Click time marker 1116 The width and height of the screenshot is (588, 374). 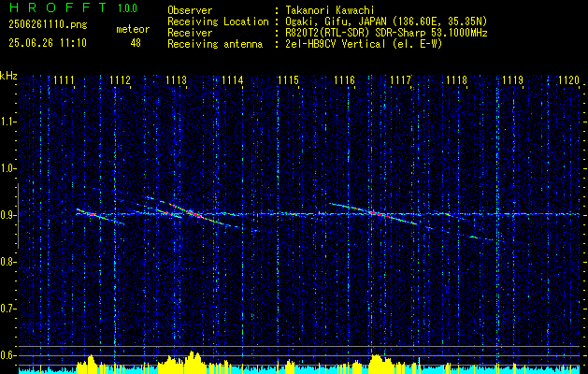click(x=344, y=79)
